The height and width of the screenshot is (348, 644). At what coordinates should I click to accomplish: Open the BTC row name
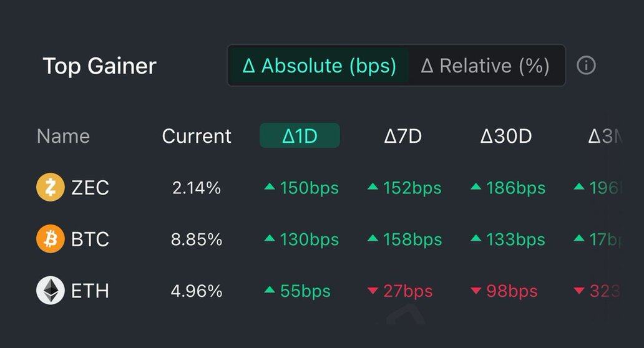point(90,239)
